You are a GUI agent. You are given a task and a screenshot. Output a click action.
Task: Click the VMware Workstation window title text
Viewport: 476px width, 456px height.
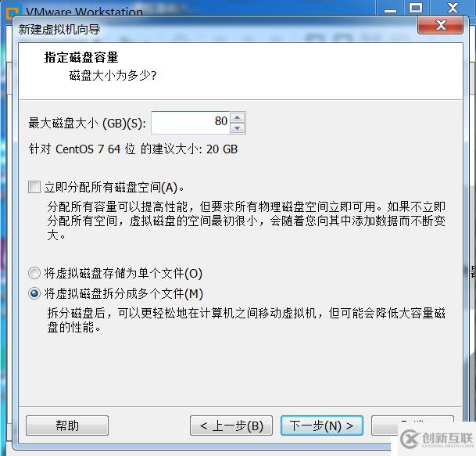pyautogui.click(x=84, y=13)
